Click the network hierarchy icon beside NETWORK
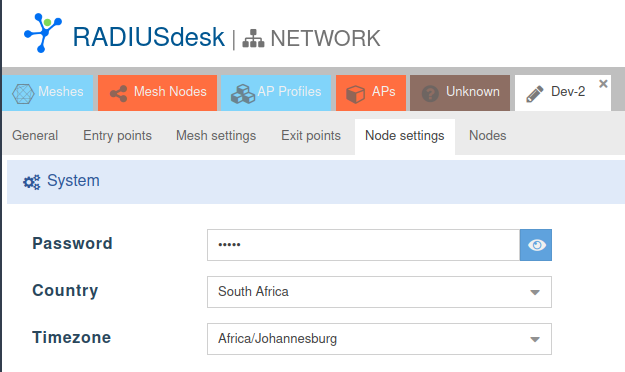The image size is (625, 372). (253, 39)
